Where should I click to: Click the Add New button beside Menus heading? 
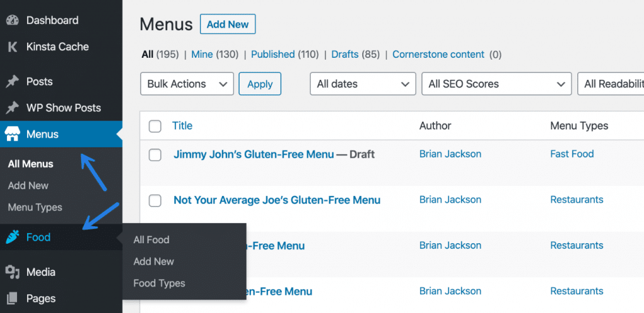[228, 25]
